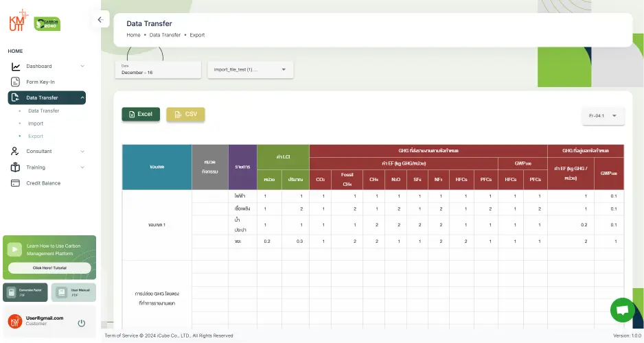Click the Data Transfer file icon
Image resolution: width=644 pixels, height=343 pixels.
[15, 97]
